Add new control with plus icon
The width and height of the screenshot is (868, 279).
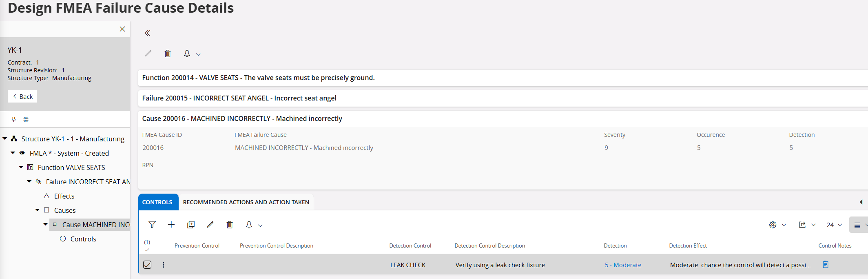pos(171,225)
